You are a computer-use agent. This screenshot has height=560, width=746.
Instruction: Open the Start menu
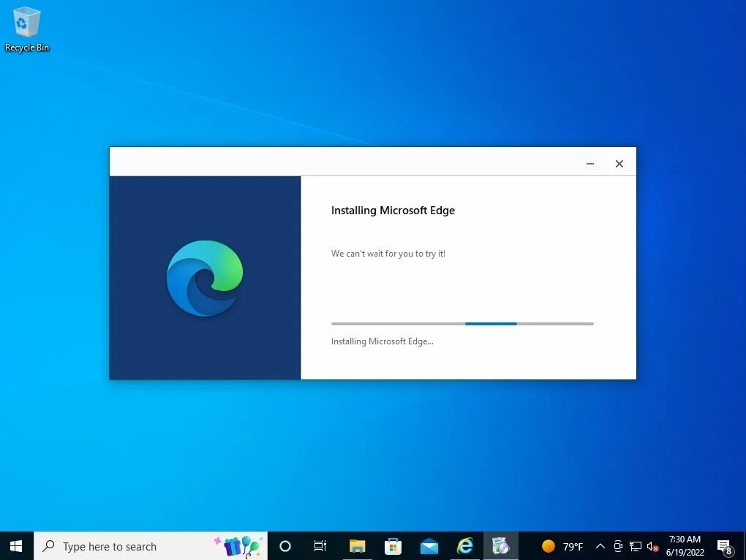click(15, 545)
